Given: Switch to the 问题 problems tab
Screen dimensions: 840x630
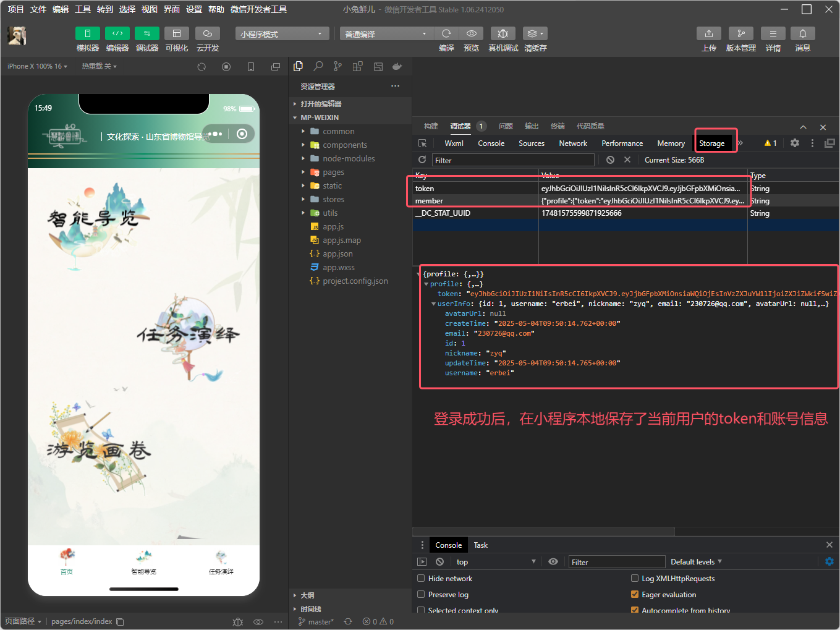Looking at the screenshot, I should point(506,126).
